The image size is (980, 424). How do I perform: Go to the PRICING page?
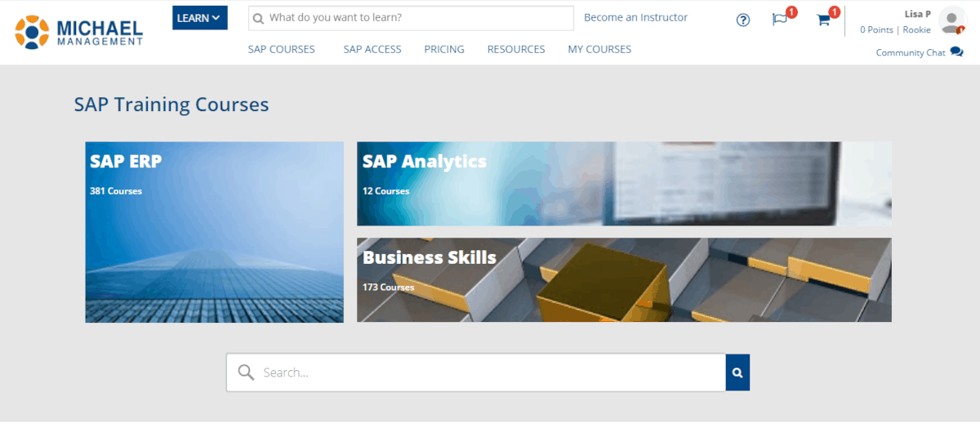(444, 49)
